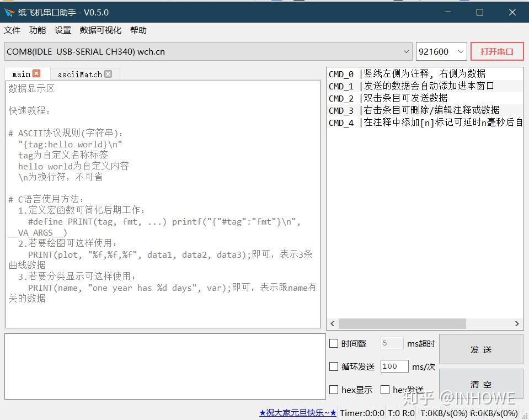Click the command list scroll left arrow
Image resolution: width=529 pixels, height=420 pixels.
[x=333, y=323]
